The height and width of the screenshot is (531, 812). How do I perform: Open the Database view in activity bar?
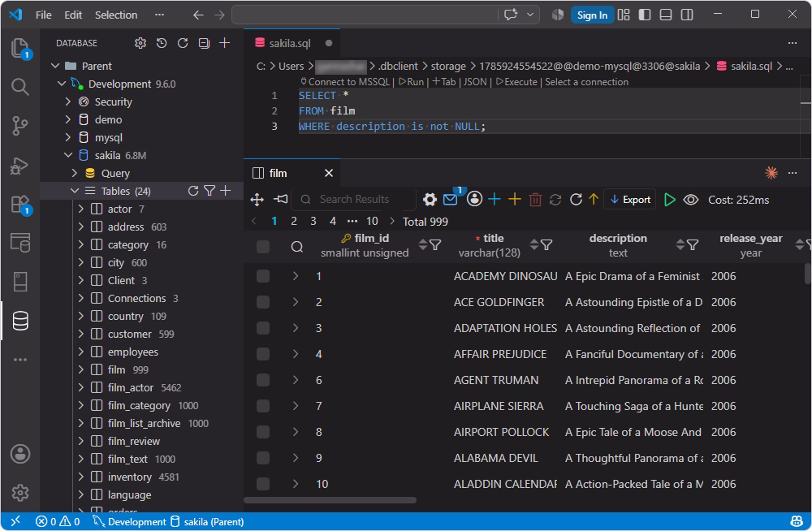[x=19, y=321]
